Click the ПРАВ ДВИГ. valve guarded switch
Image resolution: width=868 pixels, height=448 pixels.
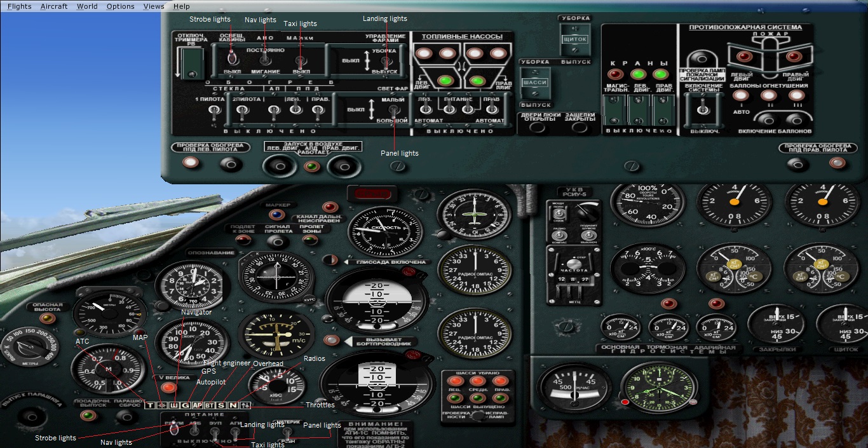click(x=663, y=111)
